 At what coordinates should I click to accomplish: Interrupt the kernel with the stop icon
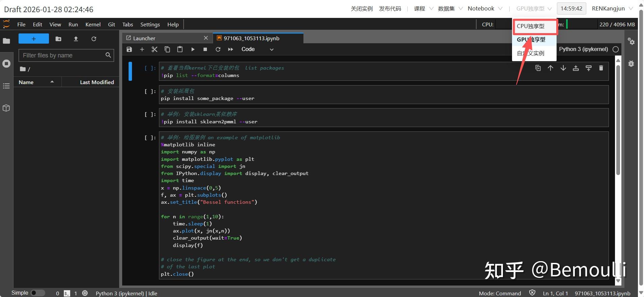[205, 49]
